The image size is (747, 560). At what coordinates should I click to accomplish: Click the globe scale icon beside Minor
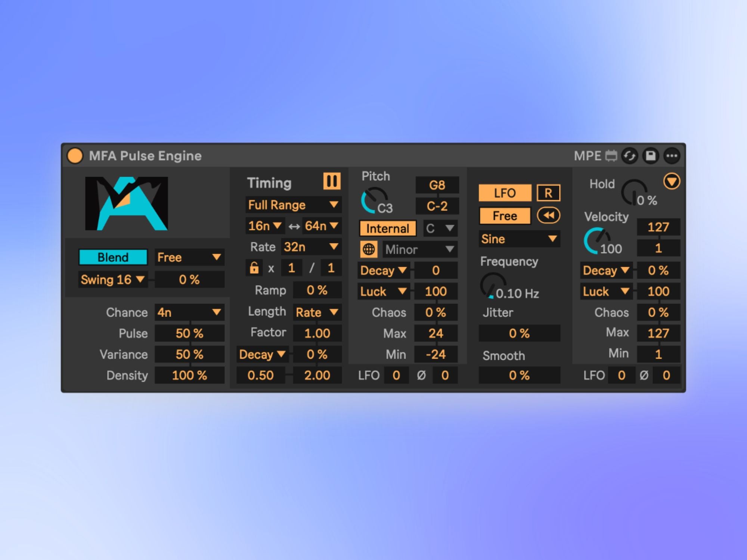(x=369, y=249)
